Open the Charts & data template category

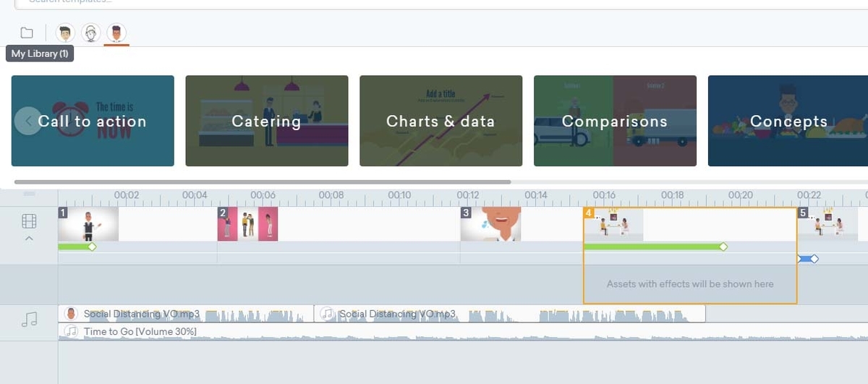[x=441, y=121]
